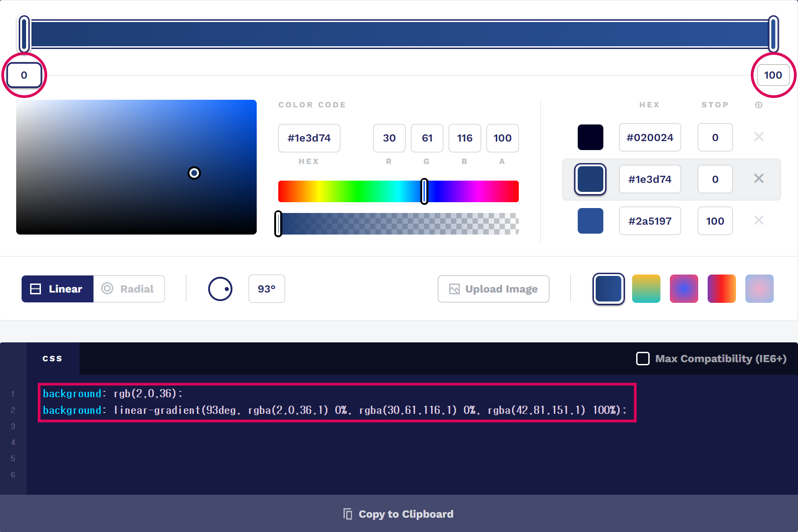
Task: Edit the 93° angle field
Action: [x=267, y=289]
